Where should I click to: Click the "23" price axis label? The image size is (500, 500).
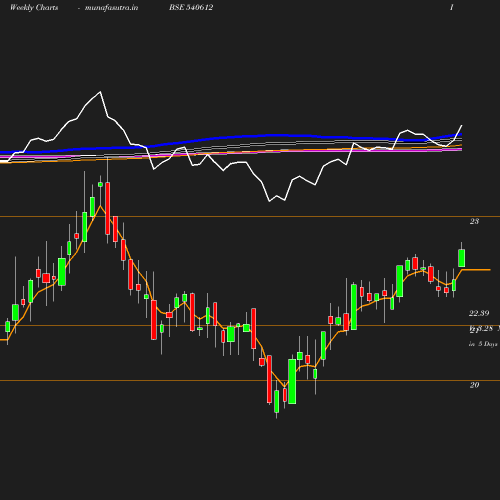(474, 221)
